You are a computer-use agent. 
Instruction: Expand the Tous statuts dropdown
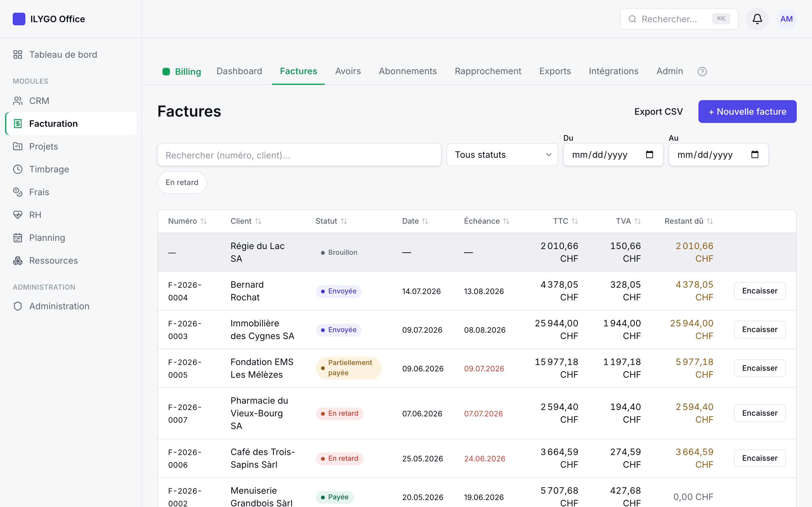pyautogui.click(x=502, y=155)
